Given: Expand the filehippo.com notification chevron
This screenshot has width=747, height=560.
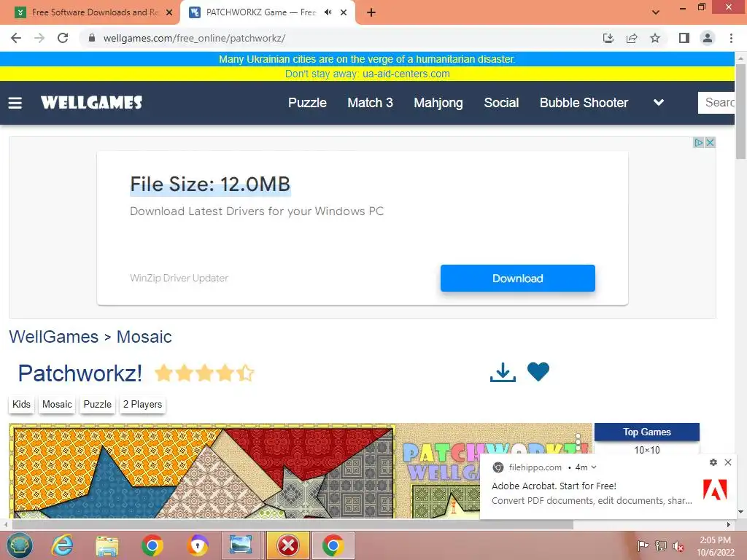Looking at the screenshot, I should tap(594, 467).
